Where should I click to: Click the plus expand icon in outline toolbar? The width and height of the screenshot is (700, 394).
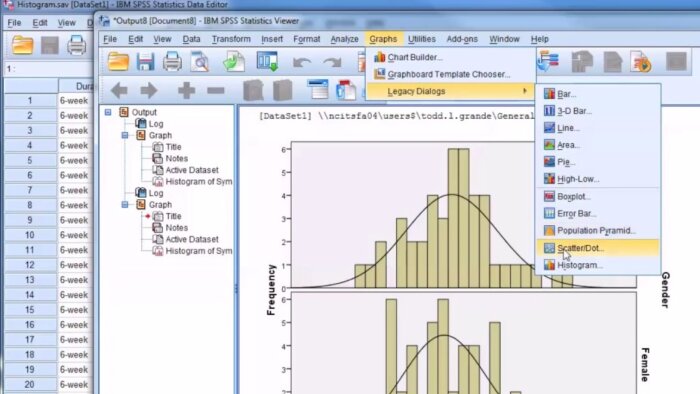187,91
